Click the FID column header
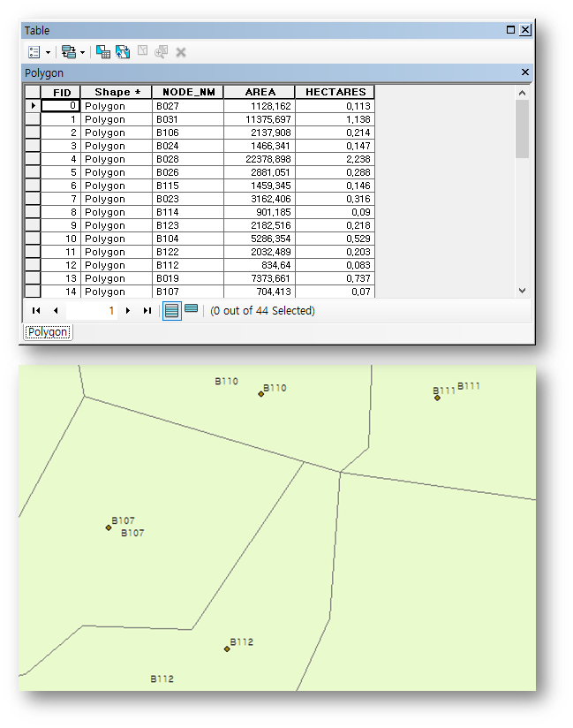Screen dimensions: 573x728 [x=61, y=92]
